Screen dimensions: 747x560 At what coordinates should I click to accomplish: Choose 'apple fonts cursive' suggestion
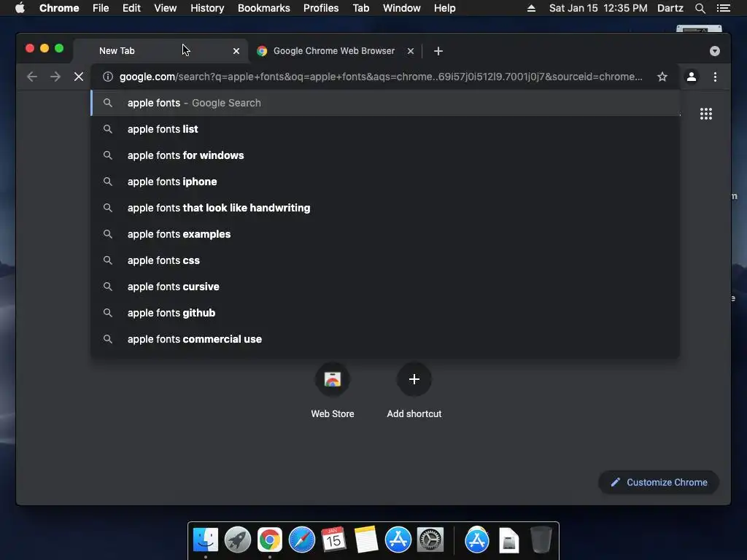click(x=385, y=286)
